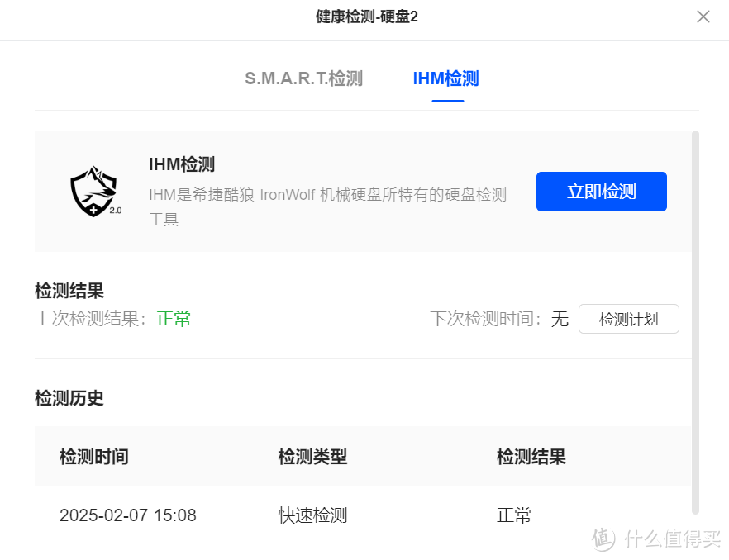Open the 检测计划 schedule button
This screenshot has height=560, width=729.
[629, 319]
